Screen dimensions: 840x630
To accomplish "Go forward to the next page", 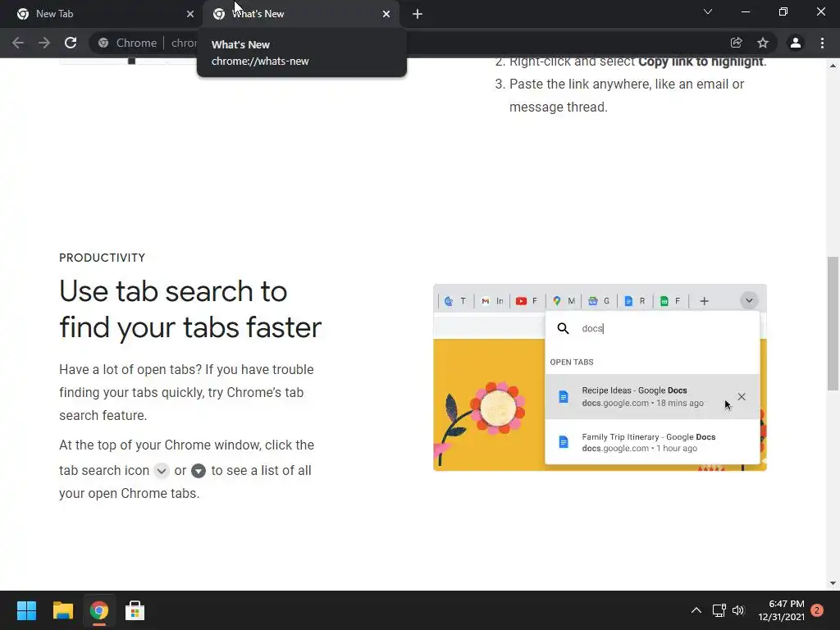I will point(44,43).
